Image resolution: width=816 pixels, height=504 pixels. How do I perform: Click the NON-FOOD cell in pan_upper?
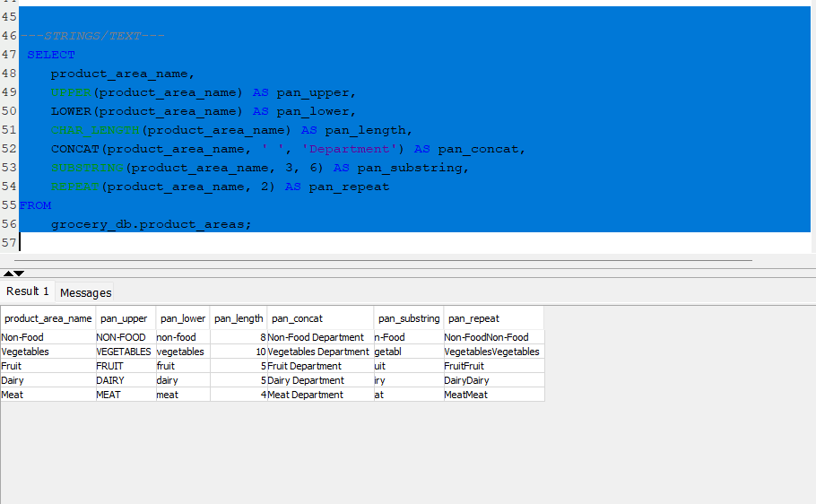tap(126, 337)
